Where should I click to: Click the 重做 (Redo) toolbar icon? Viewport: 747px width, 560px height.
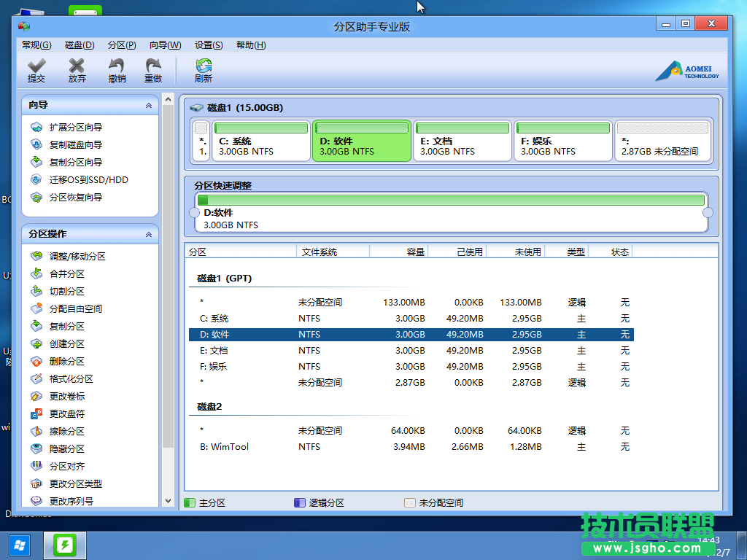pyautogui.click(x=153, y=71)
